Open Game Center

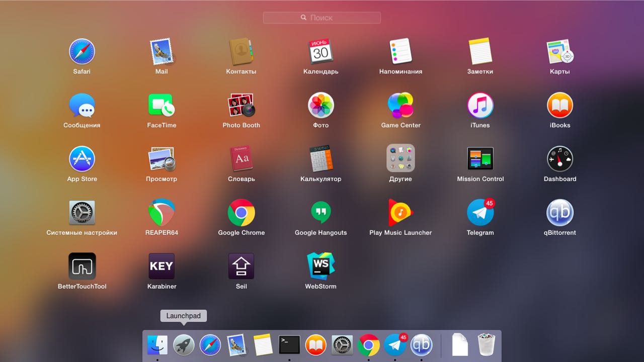[400, 106]
